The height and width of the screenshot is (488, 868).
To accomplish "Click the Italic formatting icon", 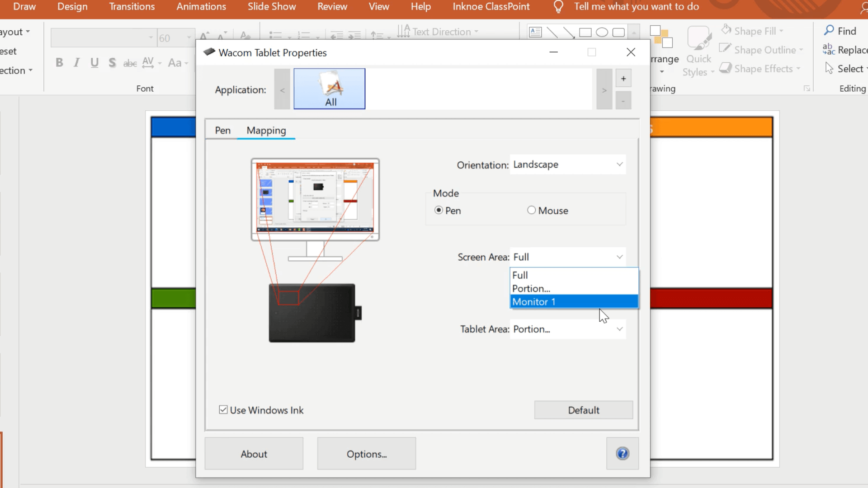I will tap(77, 63).
